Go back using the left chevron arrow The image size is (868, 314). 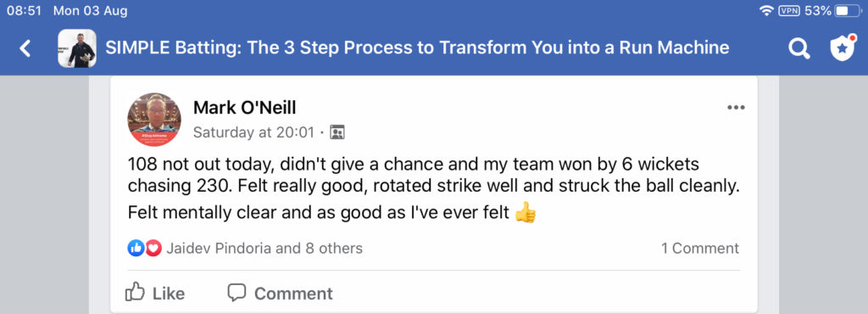pos(25,48)
